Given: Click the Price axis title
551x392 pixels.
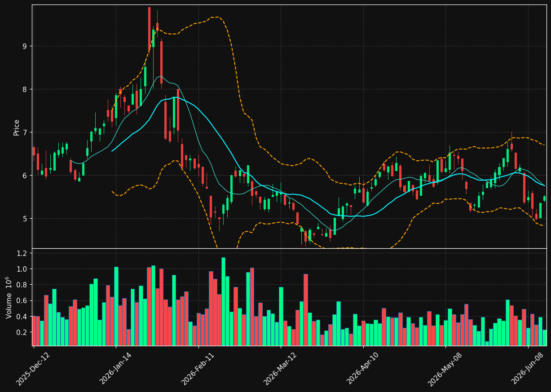Looking at the screenshot, I should coord(17,127).
